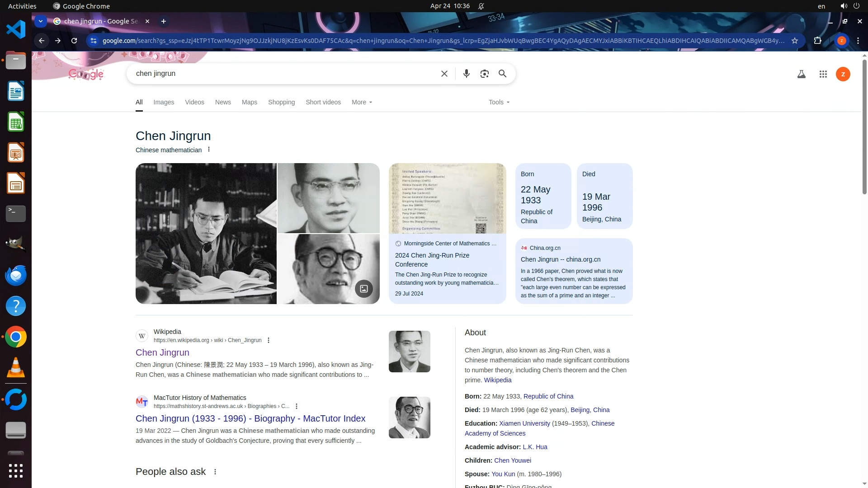Open VLC media player from dock
Image resolution: width=868 pixels, height=488 pixels.
click(16, 368)
